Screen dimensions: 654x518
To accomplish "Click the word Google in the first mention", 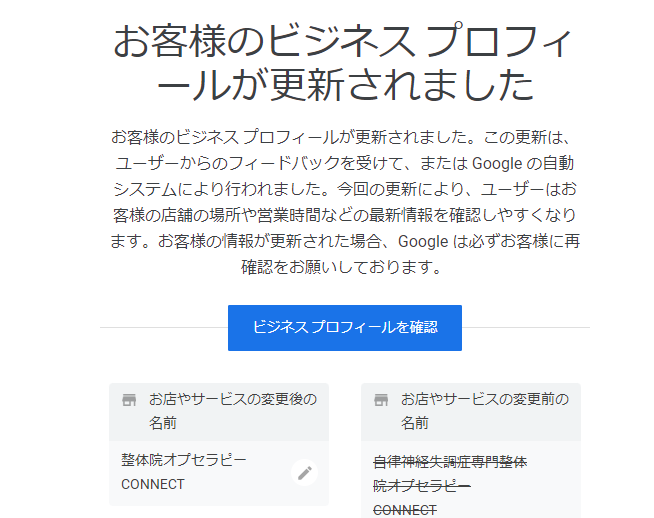I will click(x=497, y=163).
